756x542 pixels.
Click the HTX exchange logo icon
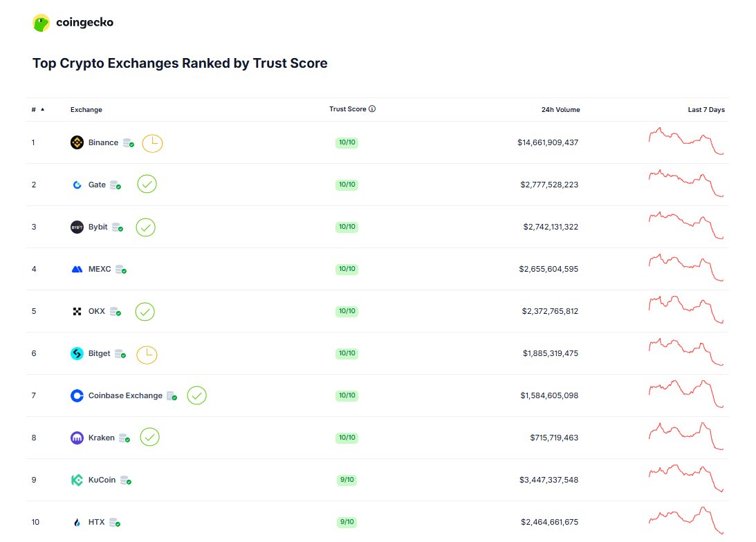pyautogui.click(x=77, y=522)
